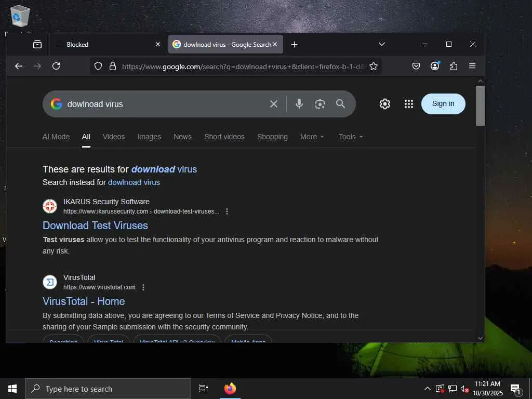View site security padlock info

tap(113, 66)
